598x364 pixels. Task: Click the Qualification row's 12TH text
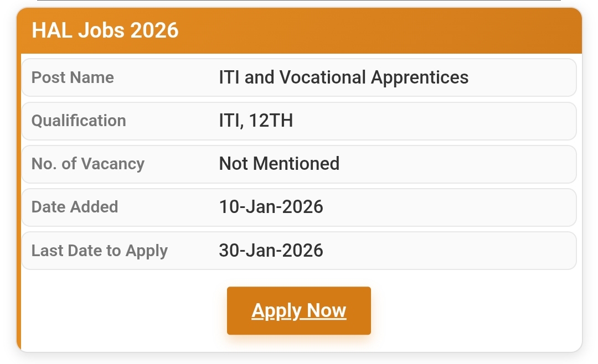271,121
